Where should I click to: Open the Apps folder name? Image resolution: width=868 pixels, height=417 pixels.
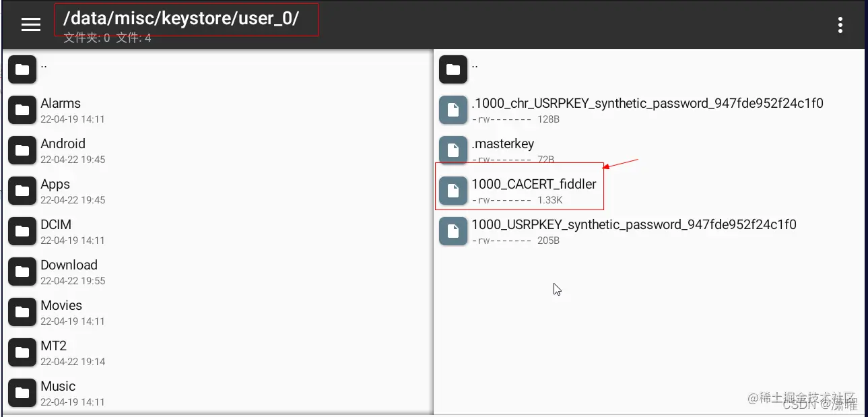tap(55, 185)
